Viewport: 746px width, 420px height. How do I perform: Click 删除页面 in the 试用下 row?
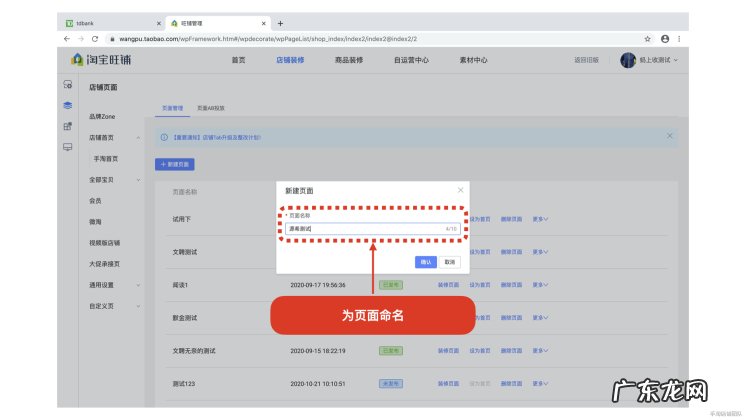coord(511,219)
